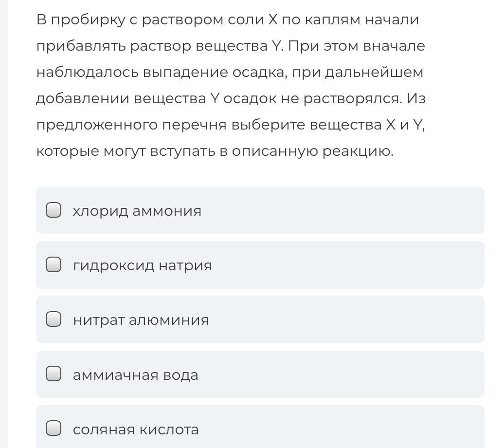Screen dimensions: 504x448
Task: Enable the аммиачная вода checkbox
Action: pos(54,373)
